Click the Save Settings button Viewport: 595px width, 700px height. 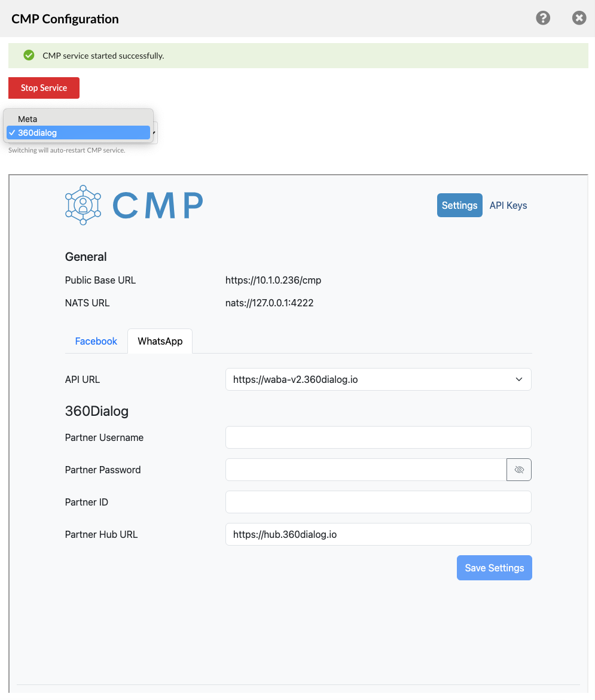click(x=494, y=568)
